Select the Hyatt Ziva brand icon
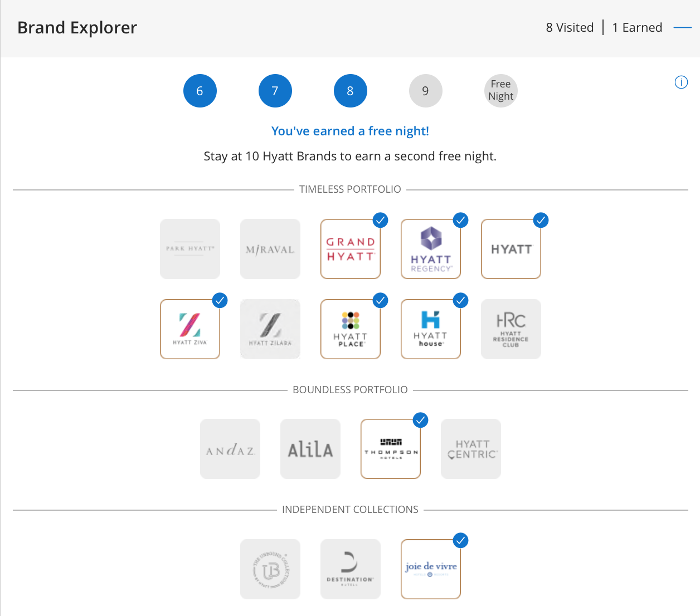 pyautogui.click(x=190, y=329)
